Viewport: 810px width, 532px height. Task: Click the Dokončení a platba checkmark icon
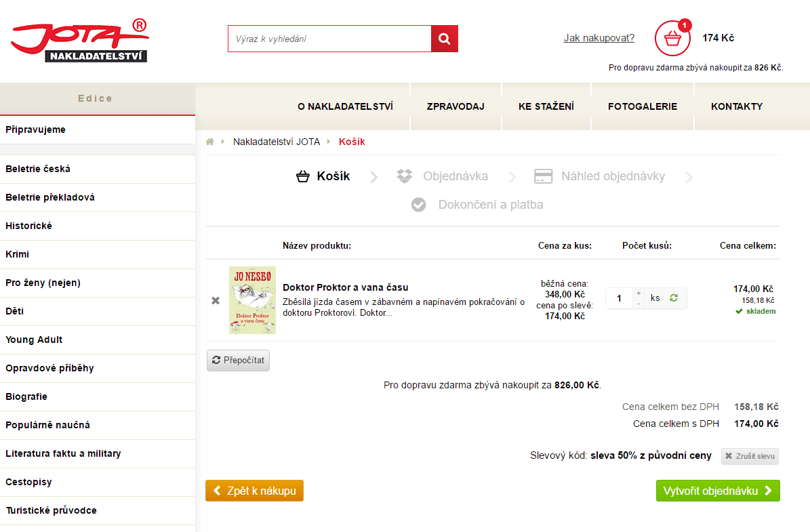point(418,205)
